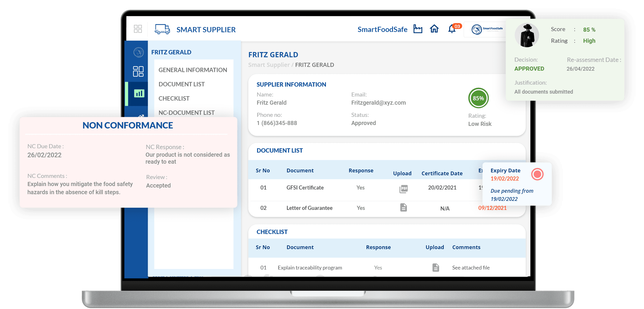
Task: Switch to the Checklist section
Action: (174, 98)
